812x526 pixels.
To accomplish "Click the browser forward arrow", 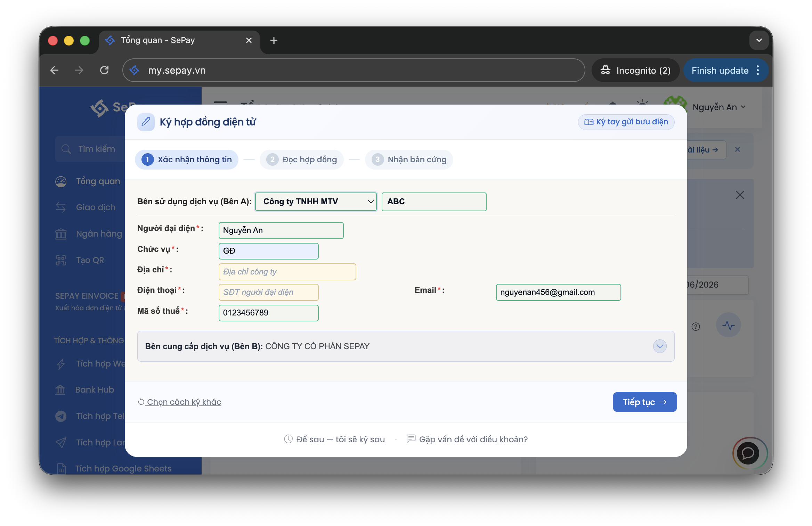I will (79, 70).
